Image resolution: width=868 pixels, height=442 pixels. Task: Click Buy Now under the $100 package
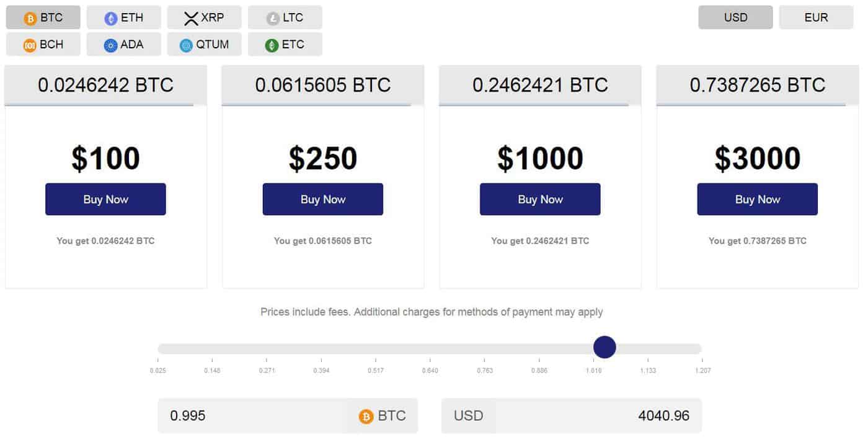(x=105, y=199)
